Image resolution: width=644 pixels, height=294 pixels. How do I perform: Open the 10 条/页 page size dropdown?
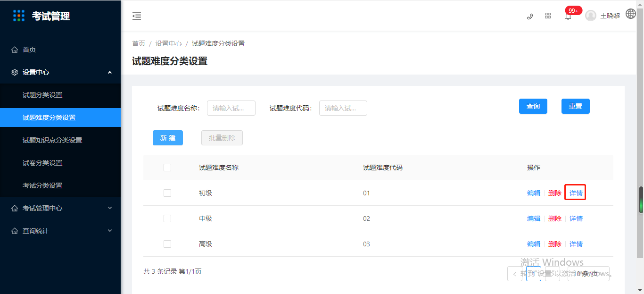point(588,274)
